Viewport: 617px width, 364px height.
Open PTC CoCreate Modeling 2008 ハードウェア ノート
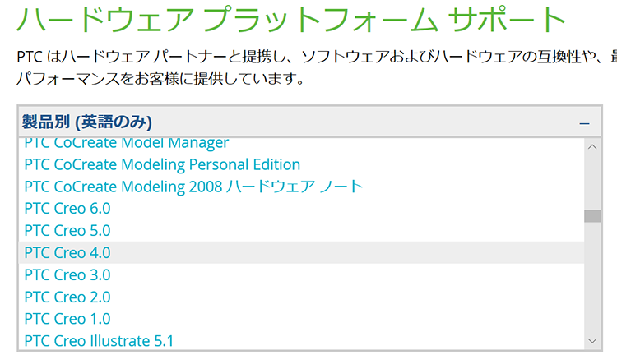(x=193, y=187)
